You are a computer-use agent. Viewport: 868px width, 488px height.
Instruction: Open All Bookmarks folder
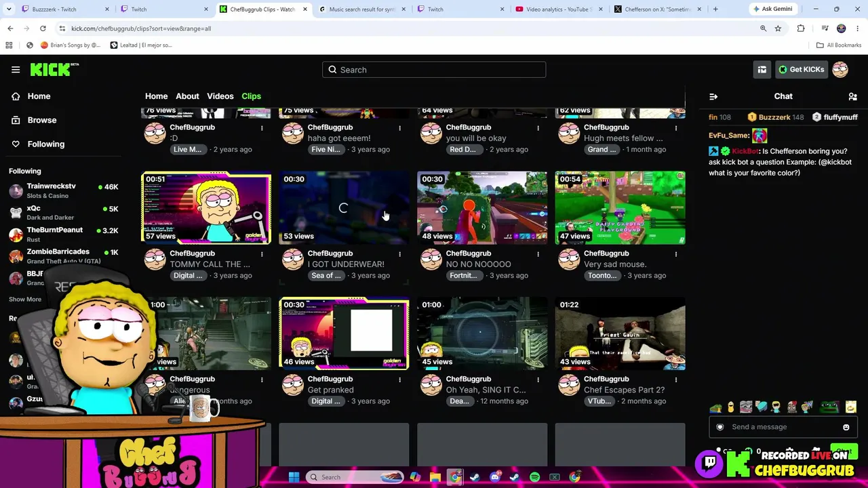pos(839,45)
